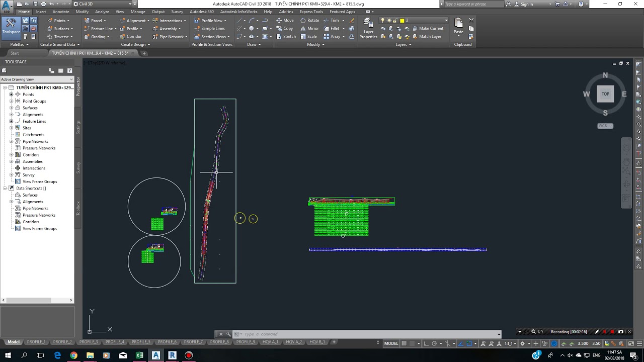Select the Trim tool
Screen dimensions: 644x362
(333, 21)
